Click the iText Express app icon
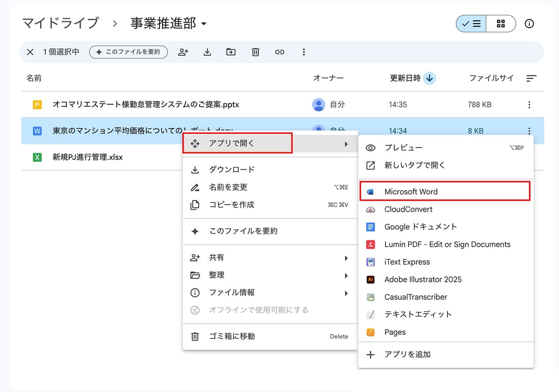Screen dimensions: 559x392 [x=371, y=262]
